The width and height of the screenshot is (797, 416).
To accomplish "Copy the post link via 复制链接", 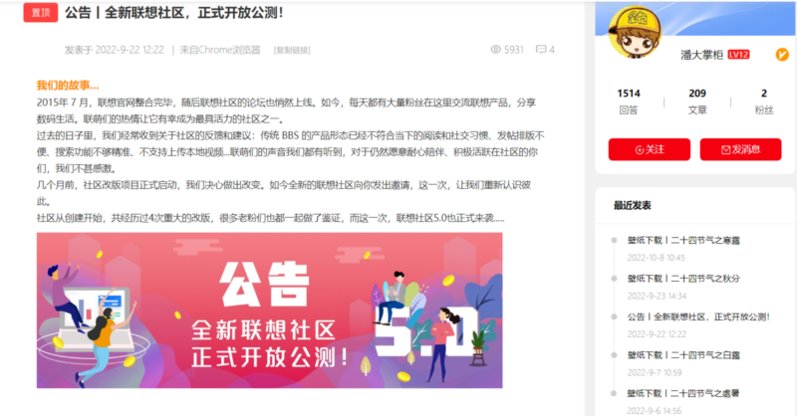I will (292, 50).
